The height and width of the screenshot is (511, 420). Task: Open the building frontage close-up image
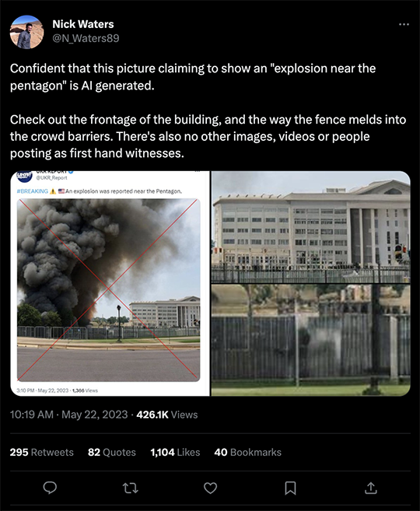click(x=311, y=227)
